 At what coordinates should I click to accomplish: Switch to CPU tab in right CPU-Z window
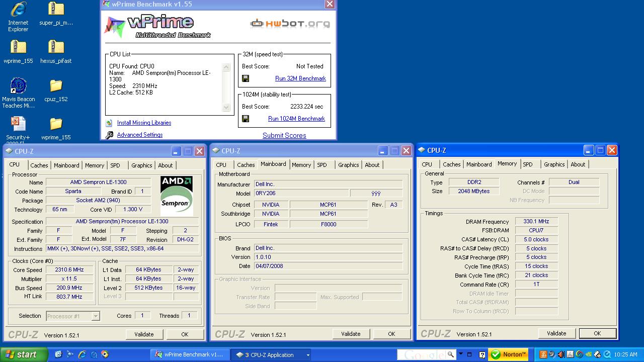427,164
